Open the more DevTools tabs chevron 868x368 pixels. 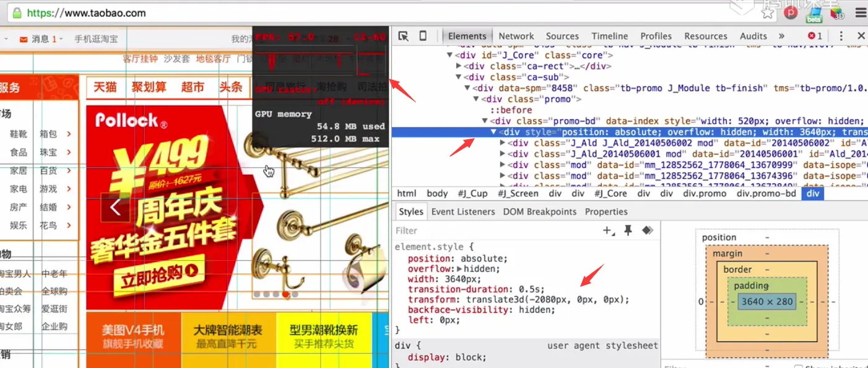pyautogui.click(x=781, y=36)
